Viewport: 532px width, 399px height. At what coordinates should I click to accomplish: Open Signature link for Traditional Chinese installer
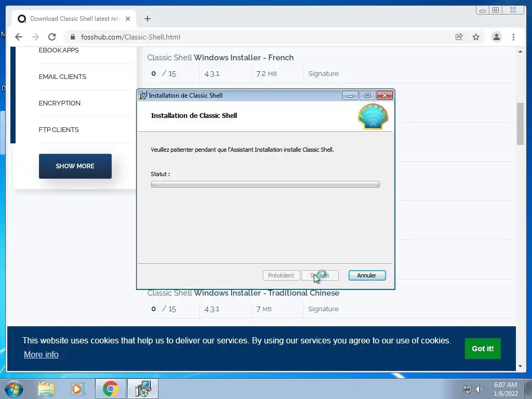tap(323, 309)
